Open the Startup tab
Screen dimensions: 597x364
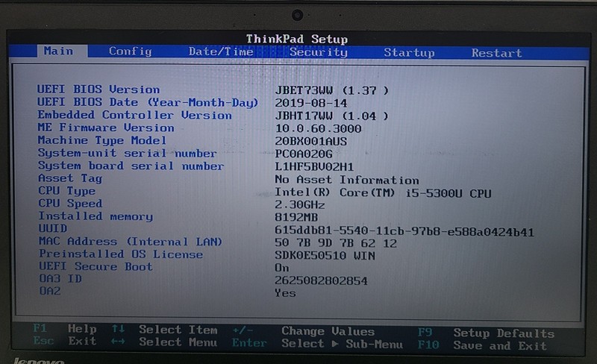click(409, 52)
